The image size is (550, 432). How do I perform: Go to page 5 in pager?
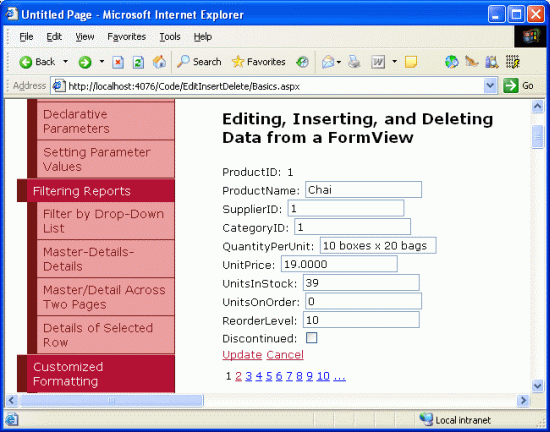[269, 376]
